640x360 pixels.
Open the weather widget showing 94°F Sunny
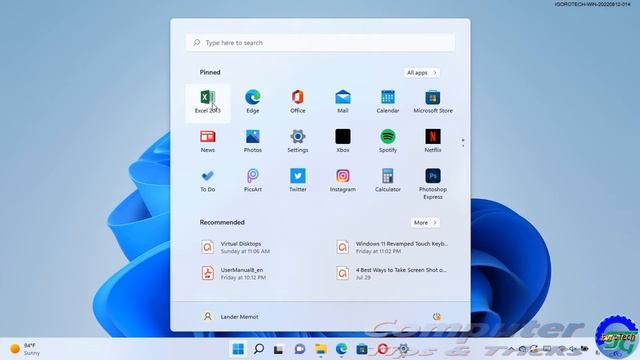[x=25, y=349]
